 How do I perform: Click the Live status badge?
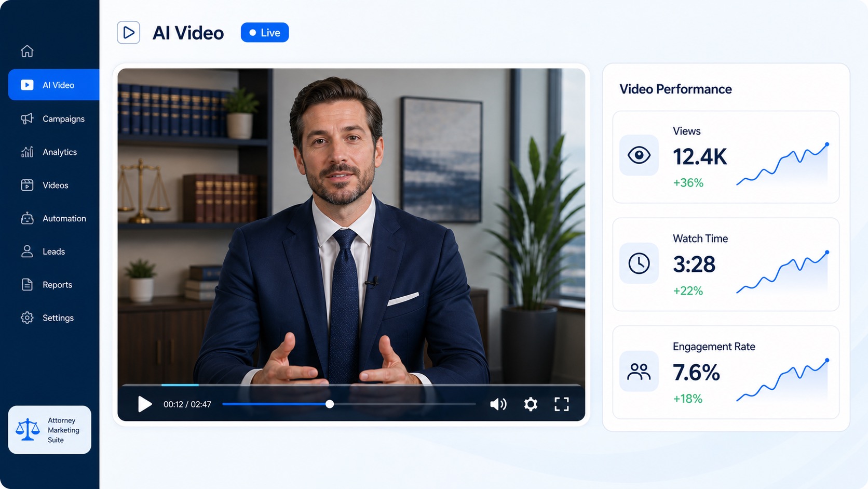click(x=265, y=32)
